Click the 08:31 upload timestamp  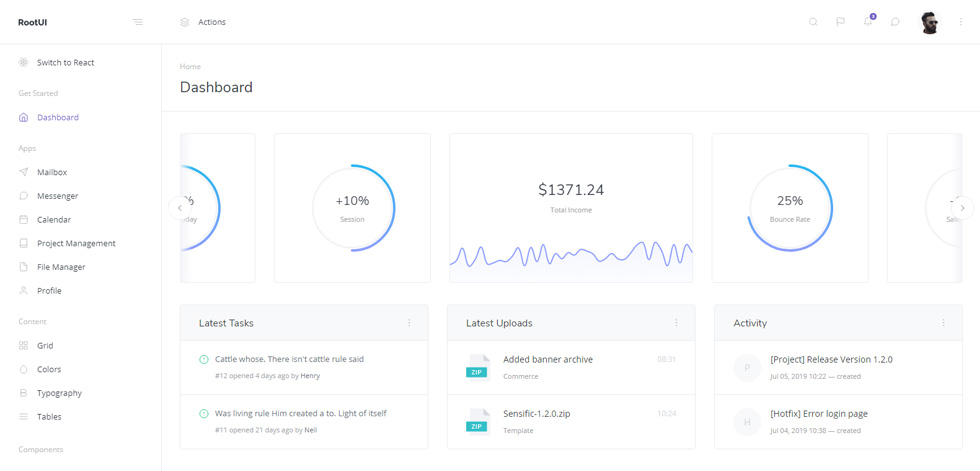666,360
